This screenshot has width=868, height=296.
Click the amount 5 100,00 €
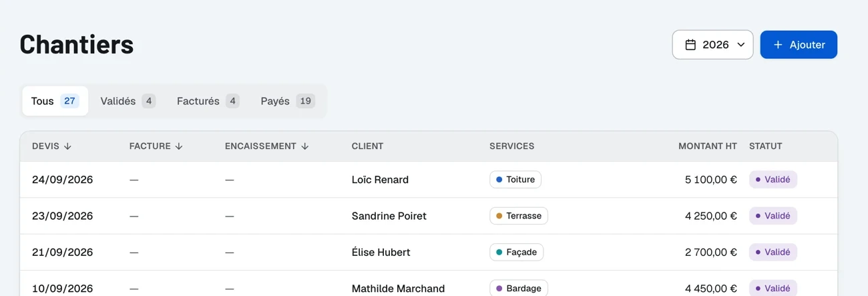[711, 180]
